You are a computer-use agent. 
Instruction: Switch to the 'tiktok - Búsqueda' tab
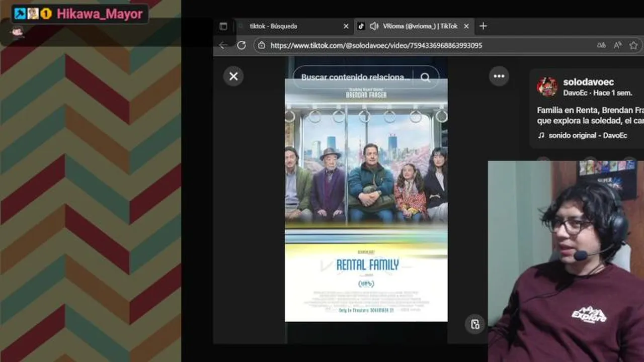coord(293,26)
